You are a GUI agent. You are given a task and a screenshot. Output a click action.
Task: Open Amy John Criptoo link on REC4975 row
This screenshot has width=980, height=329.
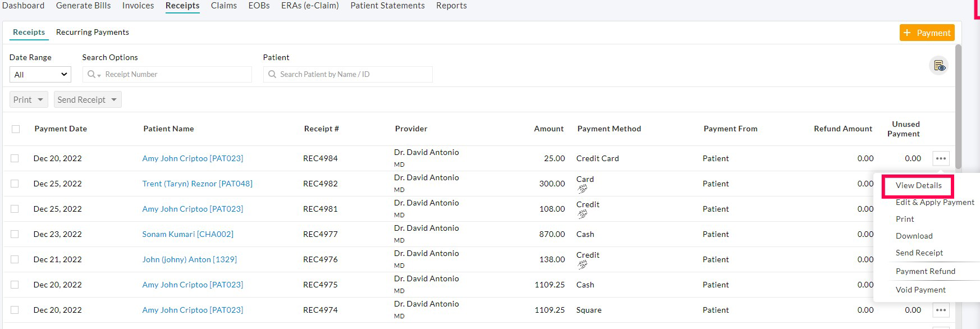pyautogui.click(x=193, y=285)
